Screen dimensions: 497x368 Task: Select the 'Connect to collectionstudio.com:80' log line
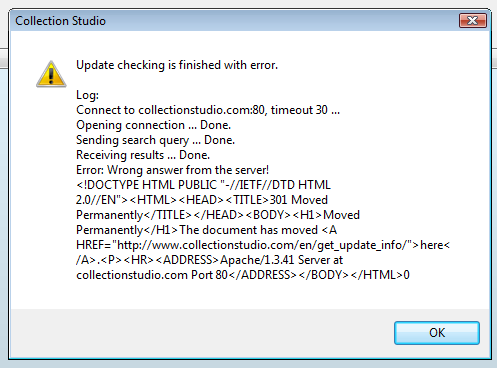208,110
